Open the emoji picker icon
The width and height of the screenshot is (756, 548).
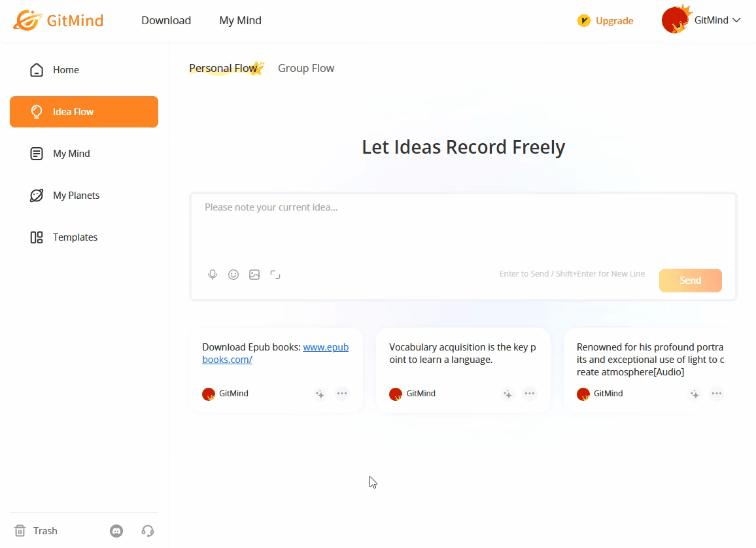233,275
